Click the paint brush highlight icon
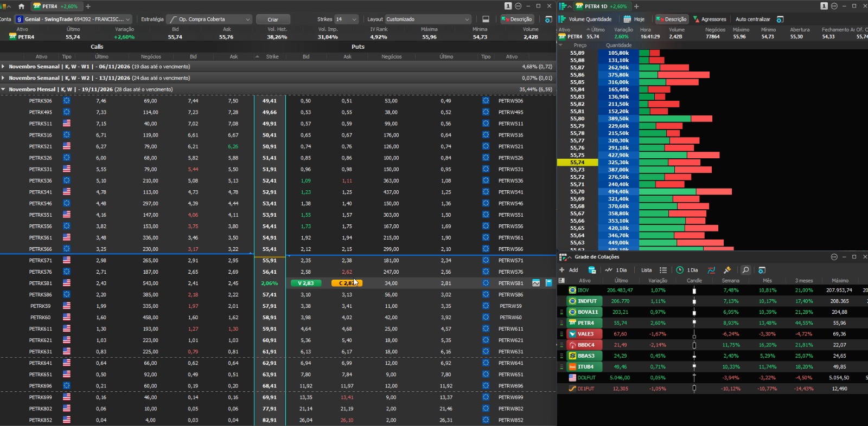Image resolution: width=868 pixels, height=426 pixels. (x=727, y=270)
